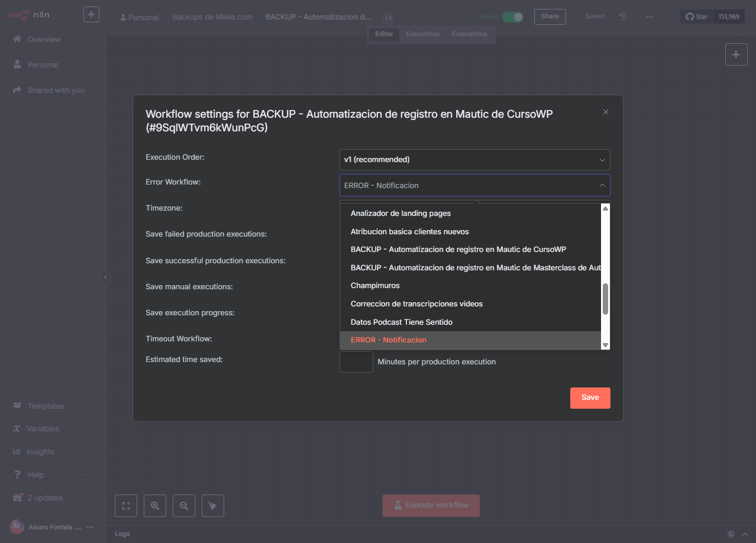This screenshot has height=543, width=756.
Task: Click the estimated time saved minutes field
Action: [356, 362]
